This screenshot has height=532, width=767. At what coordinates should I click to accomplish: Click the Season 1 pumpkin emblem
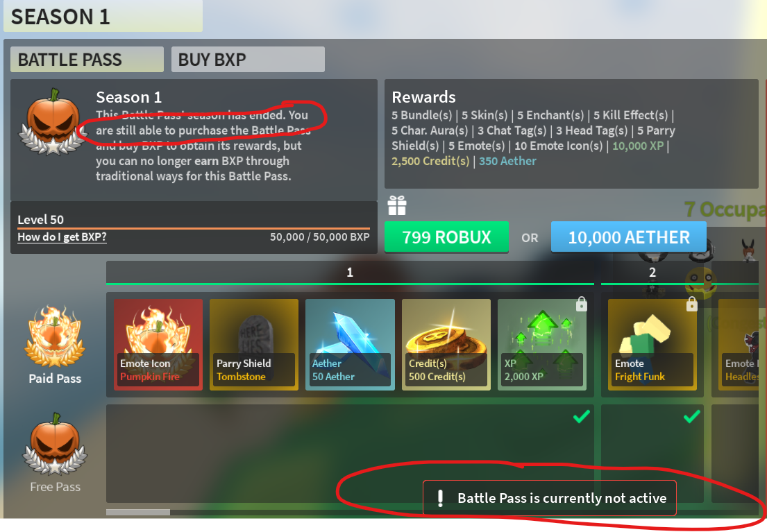tap(53, 122)
